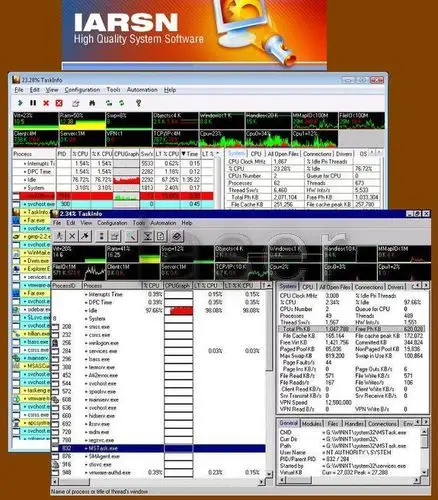
Task: Click the running man icon in front TaskInfo toolbar
Action: pos(59,236)
